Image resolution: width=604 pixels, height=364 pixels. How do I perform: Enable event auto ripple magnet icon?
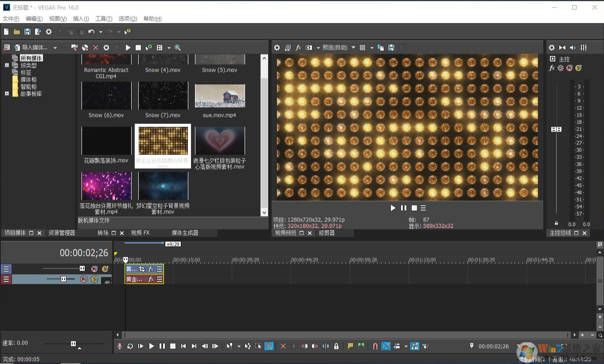[375, 346]
